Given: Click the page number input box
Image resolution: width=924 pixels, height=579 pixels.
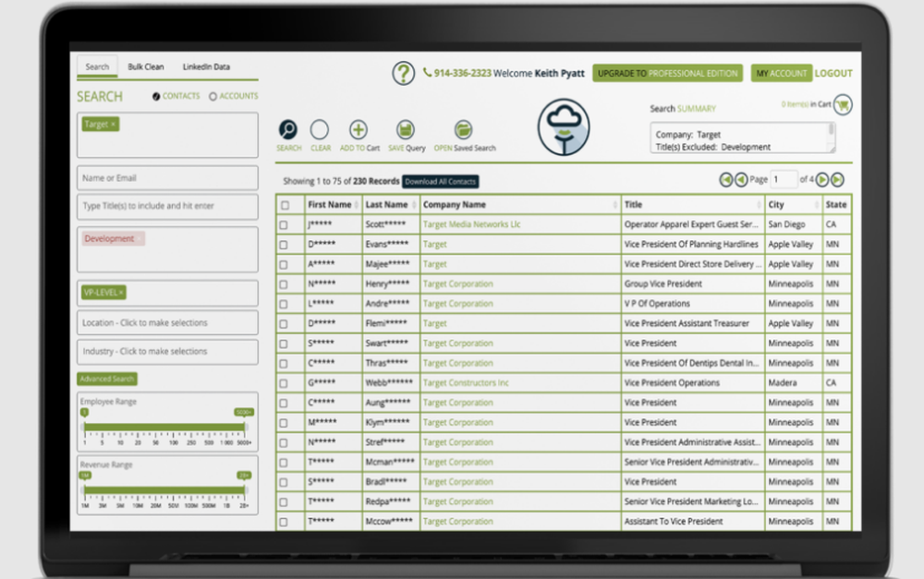Looking at the screenshot, I should (784, 179).
